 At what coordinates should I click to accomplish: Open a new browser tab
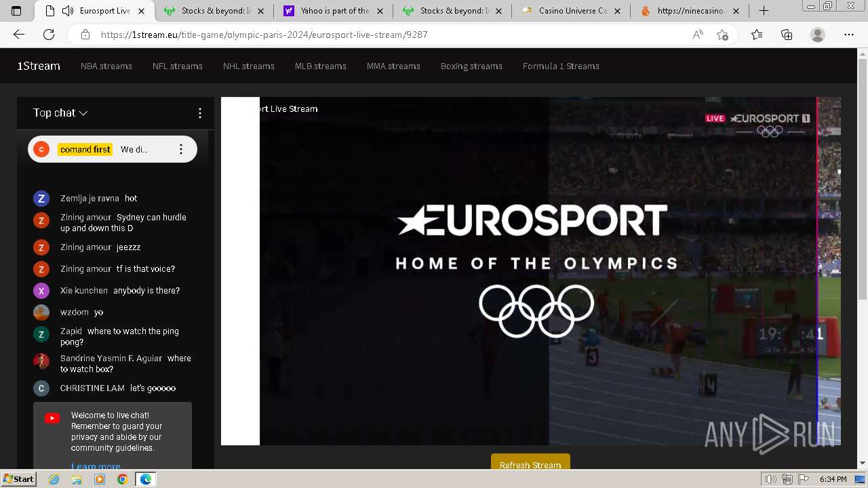[x=764, y=11]
